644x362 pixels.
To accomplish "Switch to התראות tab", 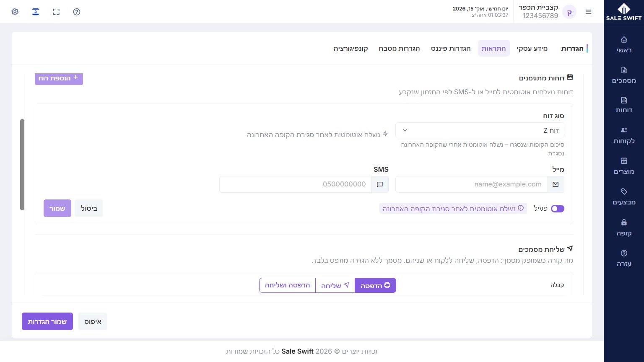I will click(494, 49).
